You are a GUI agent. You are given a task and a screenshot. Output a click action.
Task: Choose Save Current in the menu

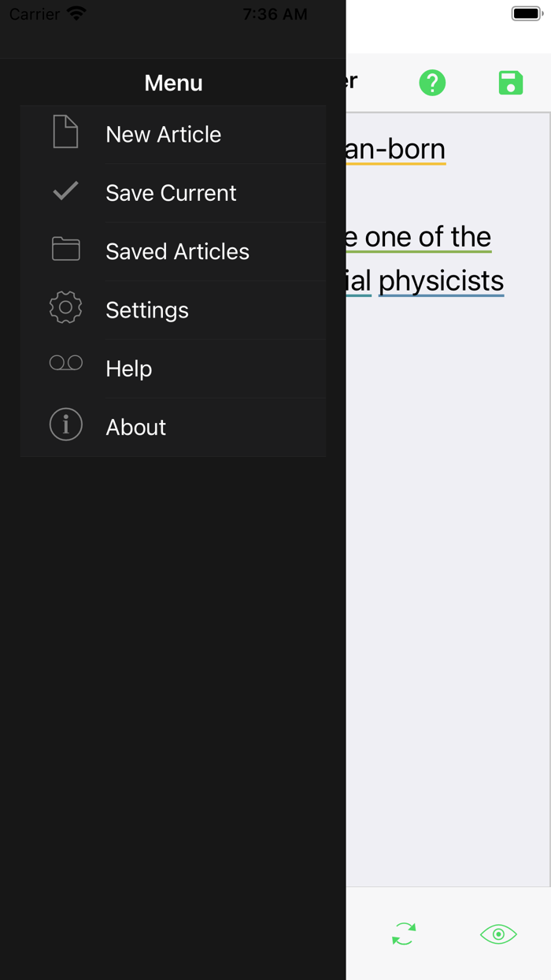(170, 192)
